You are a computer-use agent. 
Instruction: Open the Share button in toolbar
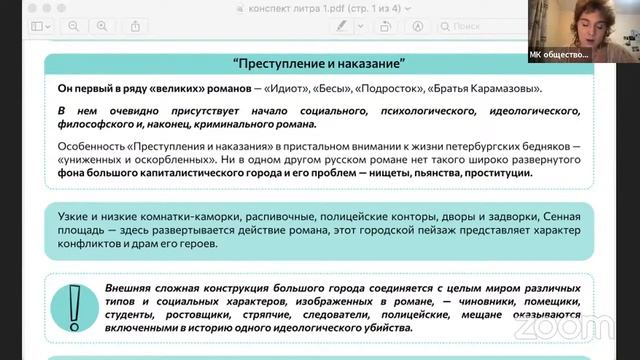pyautogui.click(x=136, y=27)
